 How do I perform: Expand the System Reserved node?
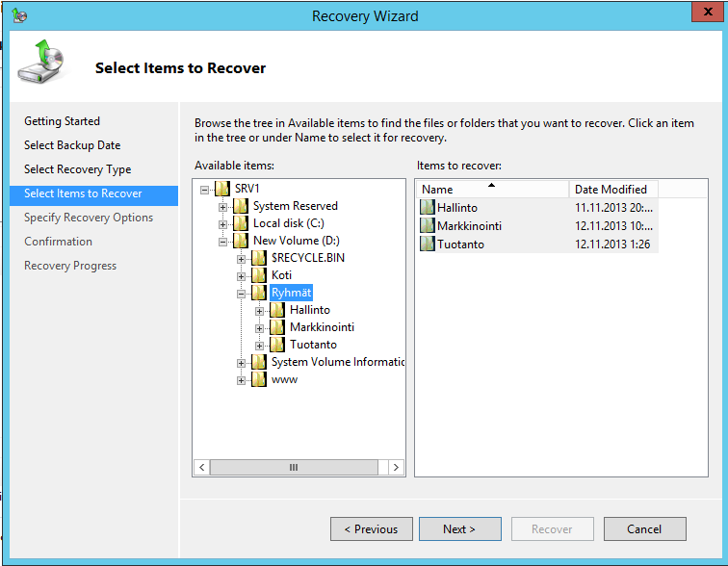(x=222, y=207)
